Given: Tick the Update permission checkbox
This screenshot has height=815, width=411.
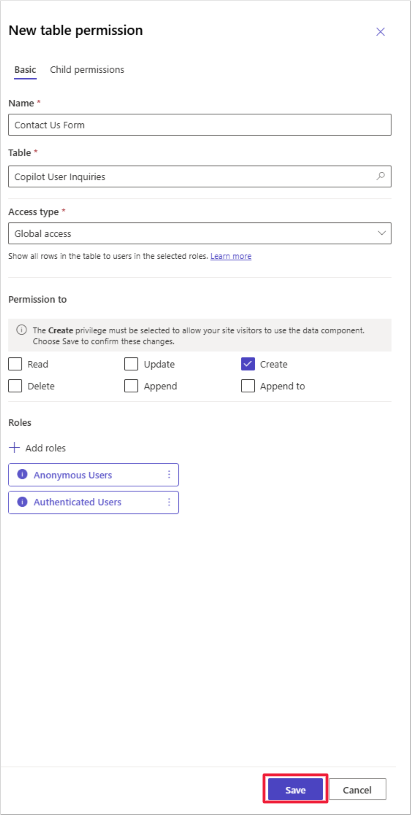Looking at the screenshot, I should point(131,364).
